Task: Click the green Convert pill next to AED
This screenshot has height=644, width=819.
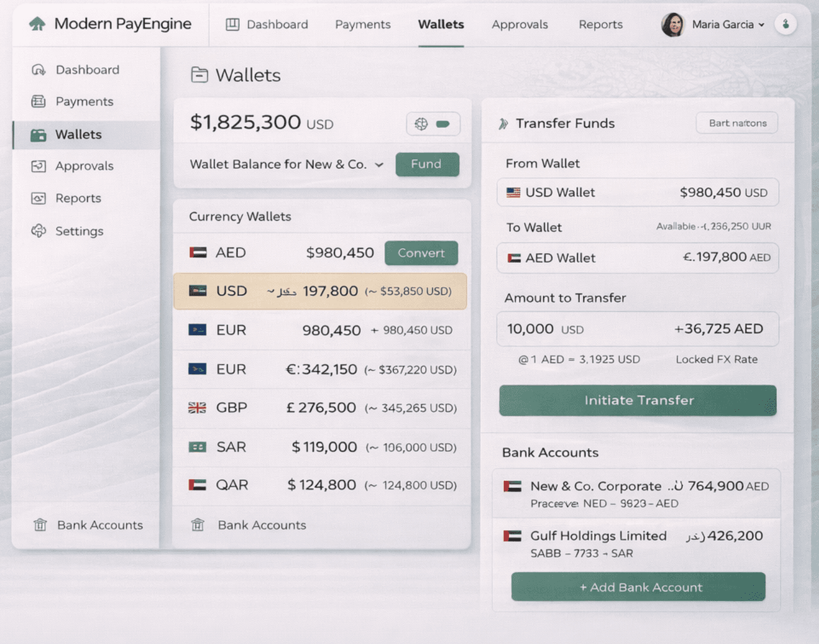Action: pos(421,253)
